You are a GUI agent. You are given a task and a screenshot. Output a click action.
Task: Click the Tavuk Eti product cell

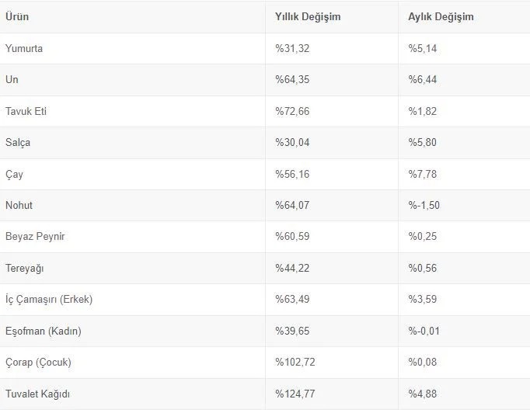pos(26,111)
